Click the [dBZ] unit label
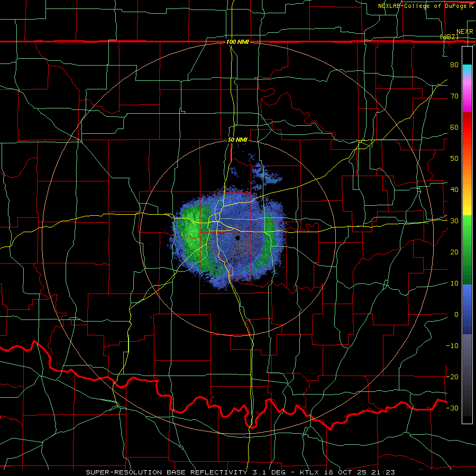 pos(450,36)
